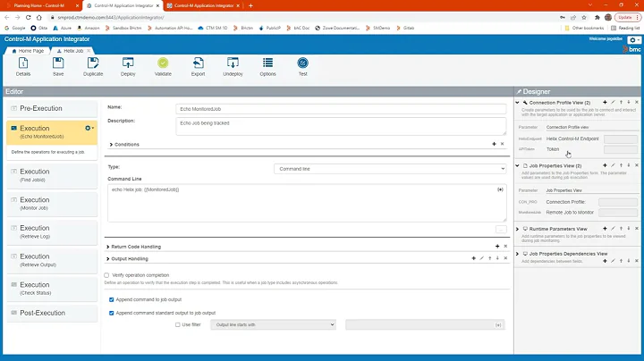
Task: Click in the Command Line text box
Action: click(x=307, y=203)
